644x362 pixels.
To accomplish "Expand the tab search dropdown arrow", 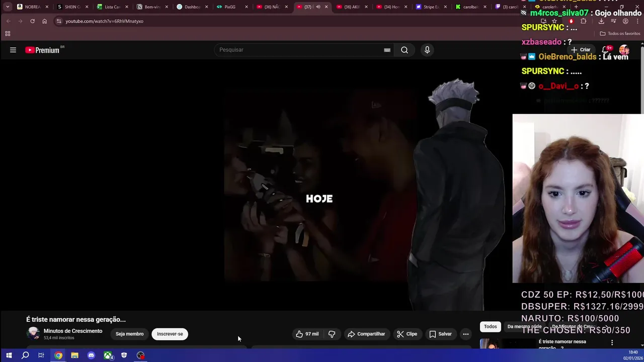I will (x=8, y=7).
